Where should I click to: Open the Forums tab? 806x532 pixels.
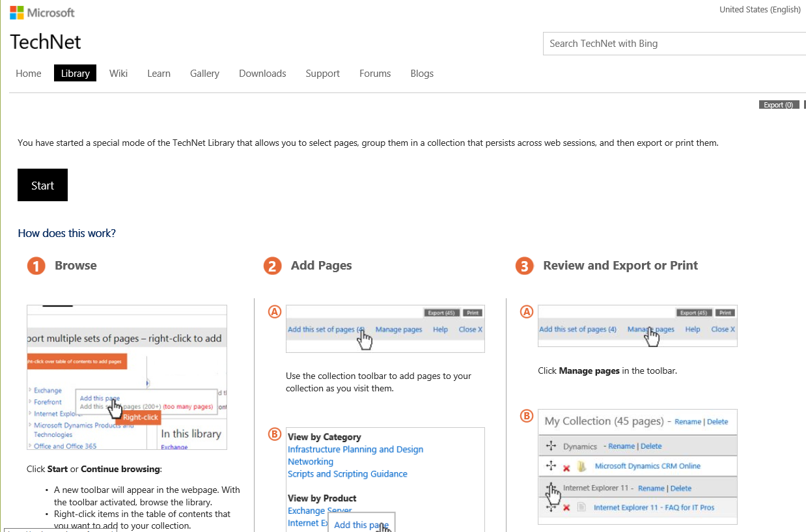click(x=375, y=74)
